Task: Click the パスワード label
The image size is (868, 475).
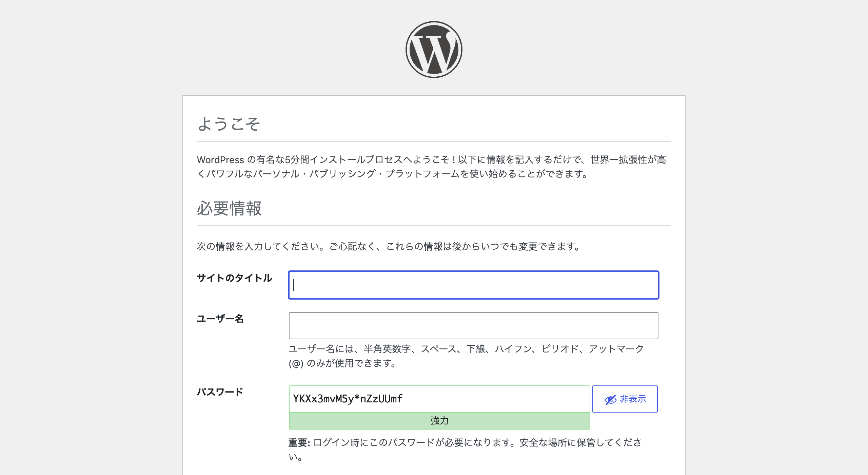Action: (220, 392)
